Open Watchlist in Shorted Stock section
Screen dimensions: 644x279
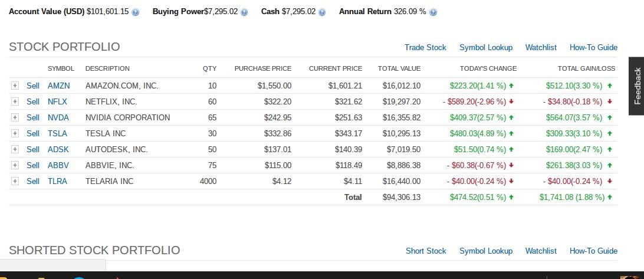click(541, 251)
